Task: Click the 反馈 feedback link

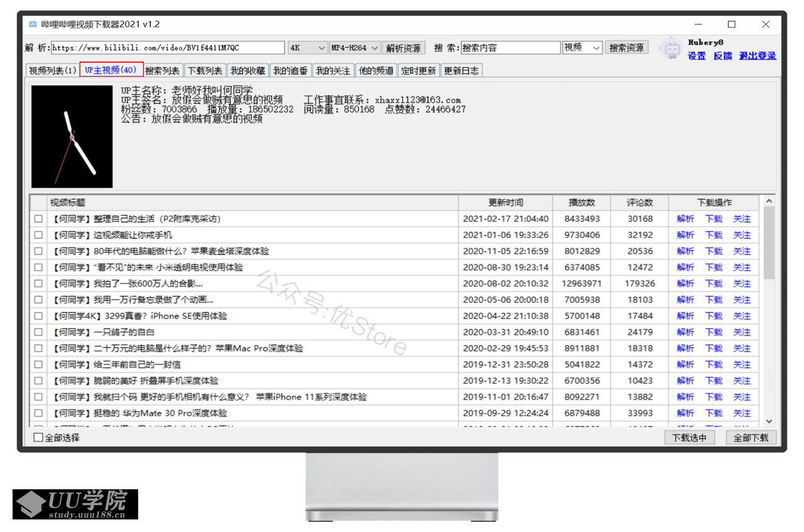Action: (723, 56)
